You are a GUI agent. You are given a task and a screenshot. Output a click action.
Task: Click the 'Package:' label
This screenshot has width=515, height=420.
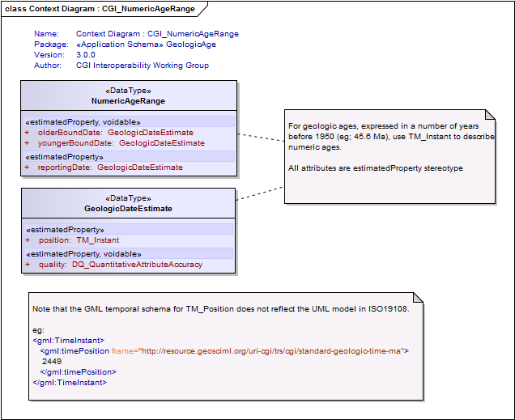[x=51, y=45]
